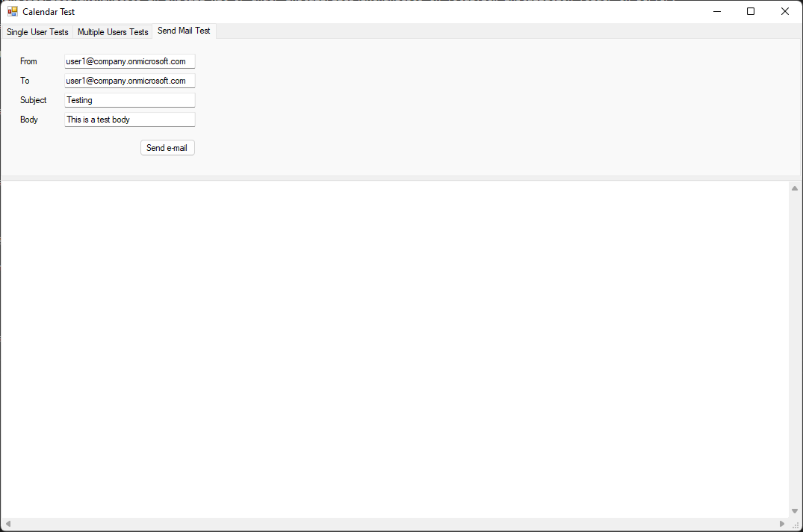
Task: Open the Multiple Users Tests tab
Action: [x=113, y=31]
